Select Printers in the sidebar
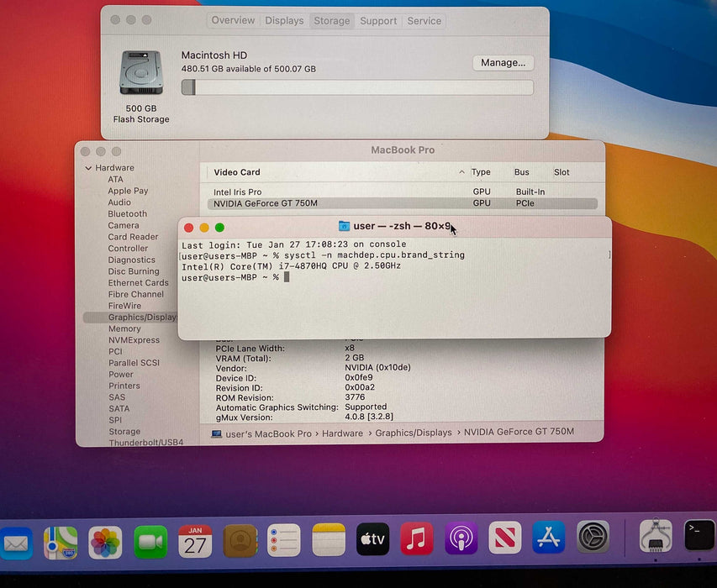 click(x=124, y=386)
